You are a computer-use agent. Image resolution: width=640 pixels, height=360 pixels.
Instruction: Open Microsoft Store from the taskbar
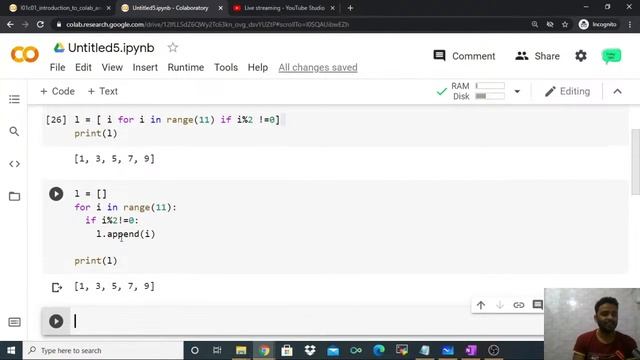coord(287,351)
